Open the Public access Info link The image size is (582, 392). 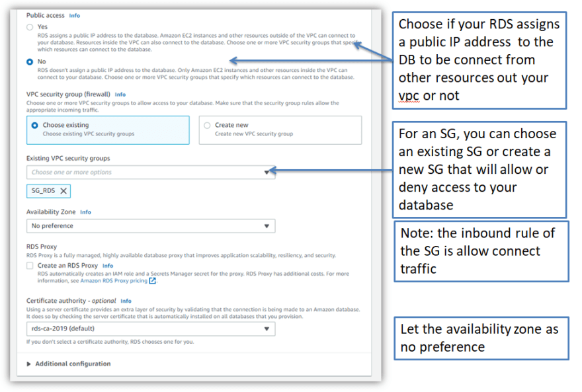(74, 16)
